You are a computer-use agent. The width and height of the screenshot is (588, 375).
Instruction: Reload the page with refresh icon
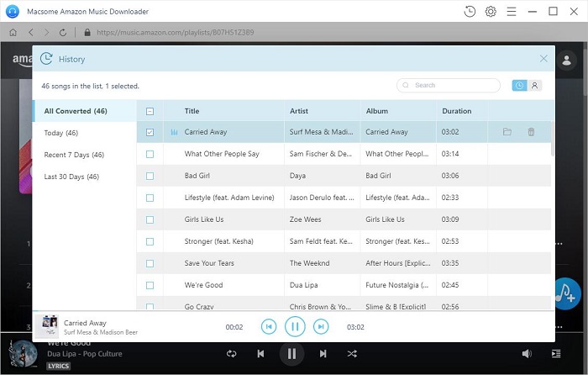[63, 33]
